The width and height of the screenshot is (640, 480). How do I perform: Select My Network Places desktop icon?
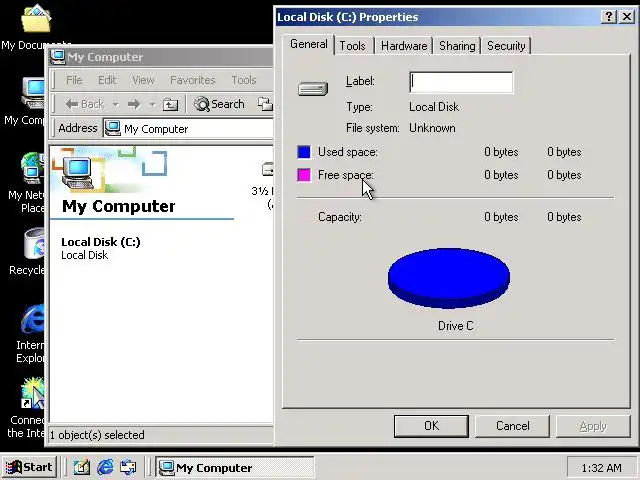(x=33, y=167)
